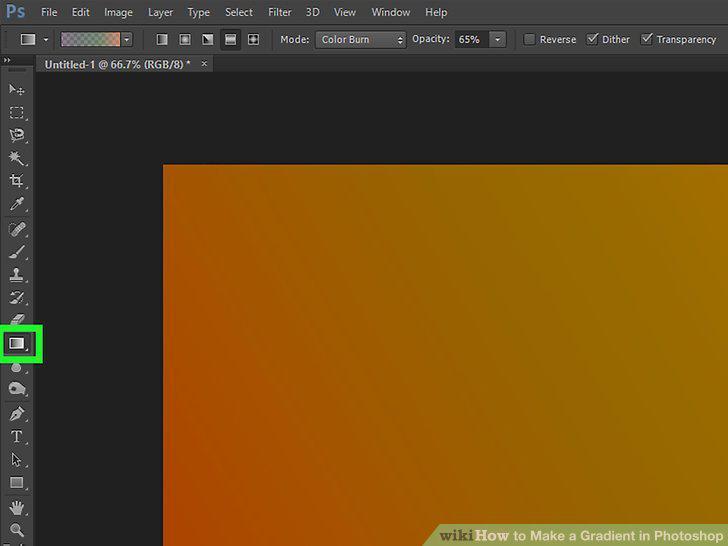Select the Pen tool
This screenshot has height=546, width=728.
tap(17, 414)
